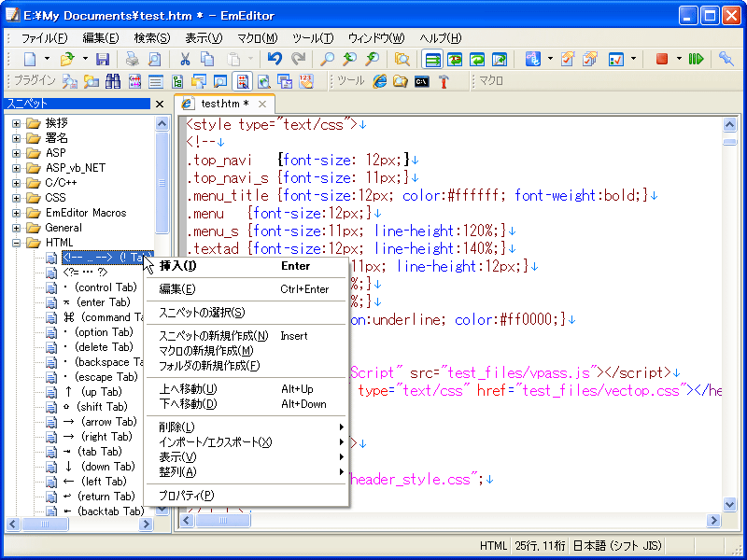This screenshot has width=747, height=560.
Task: Expand the CSS folder node
Action: [x=17, y=198]
